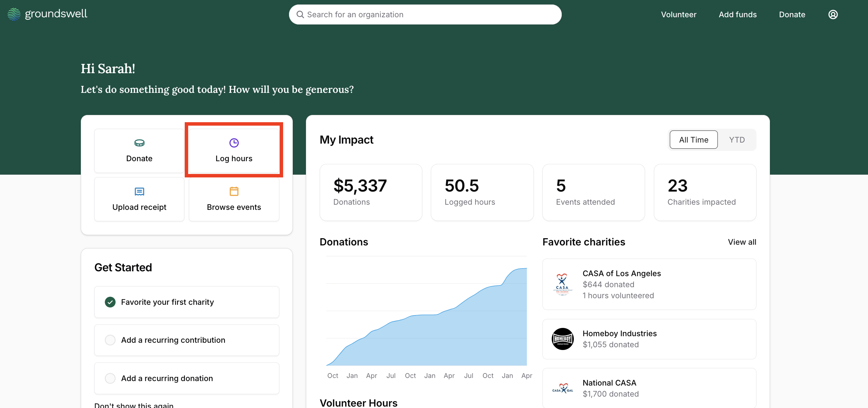Toggle the Favorite your first charity checkmark

point(110,302)
